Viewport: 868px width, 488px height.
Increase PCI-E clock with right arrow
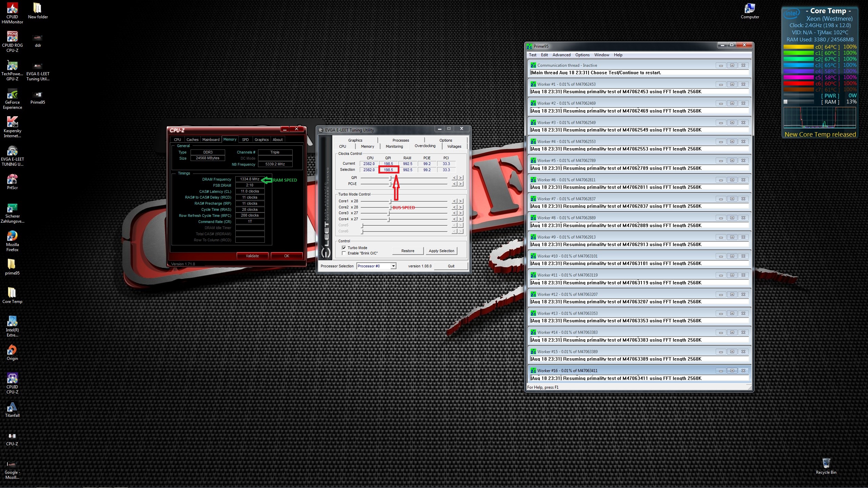[460, 184]
